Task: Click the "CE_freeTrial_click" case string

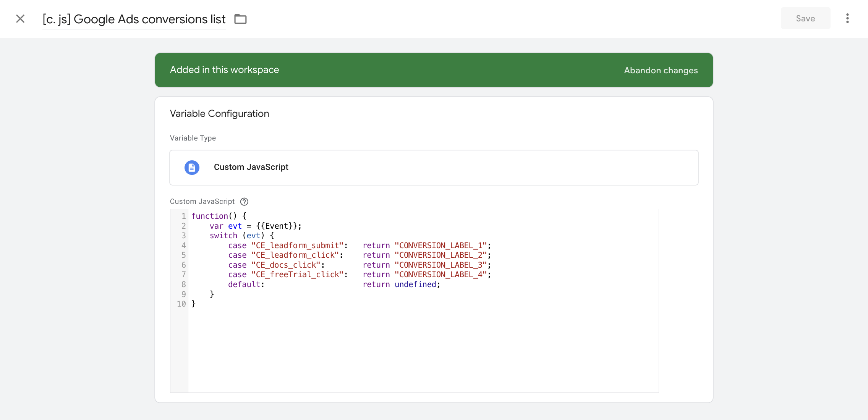Action: coord(297,275)
